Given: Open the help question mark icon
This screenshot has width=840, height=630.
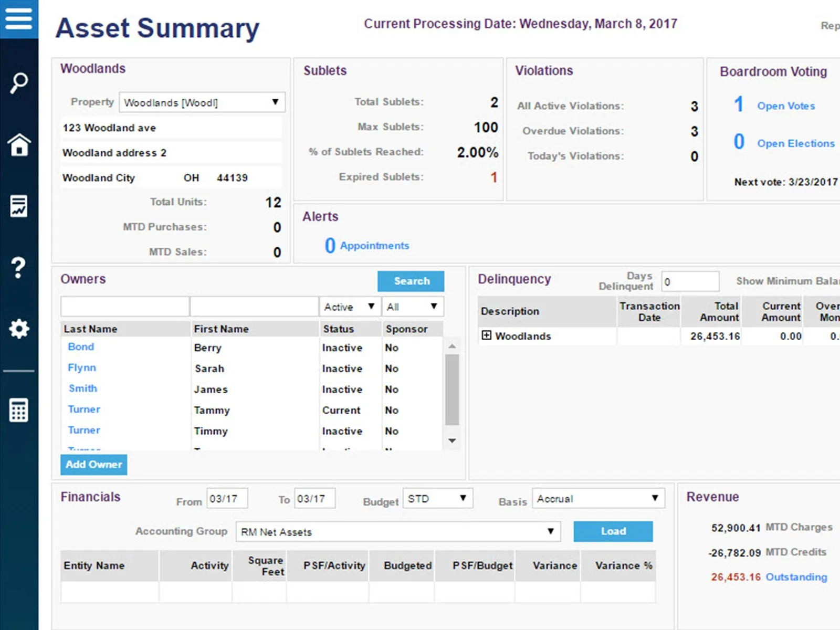Looking at the screenshot, I should coord(18,268).
